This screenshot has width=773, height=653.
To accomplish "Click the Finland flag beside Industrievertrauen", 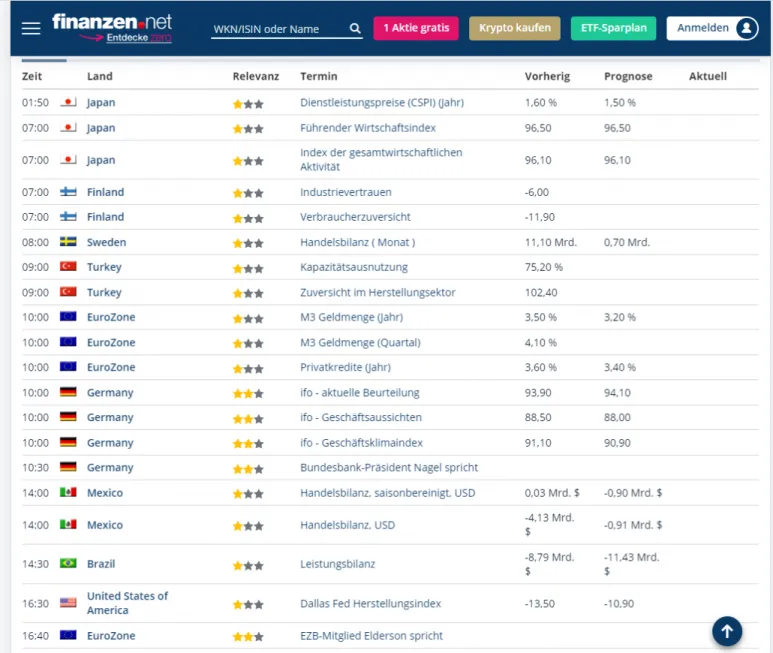I will [68, 192].
